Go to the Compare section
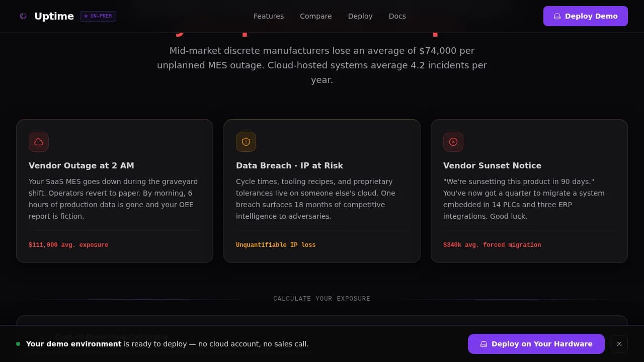This screenshot has width=644, height=362. [x=315, y=16]
